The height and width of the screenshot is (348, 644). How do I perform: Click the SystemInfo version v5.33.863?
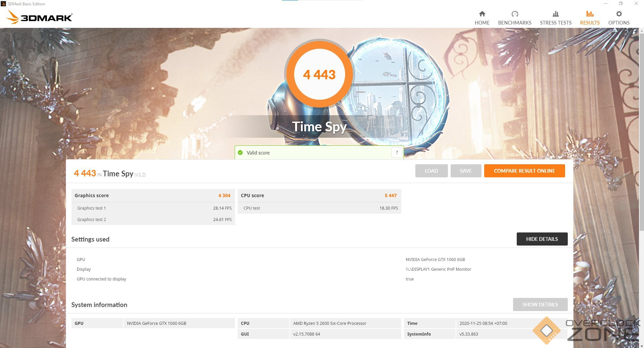point(468,334)
